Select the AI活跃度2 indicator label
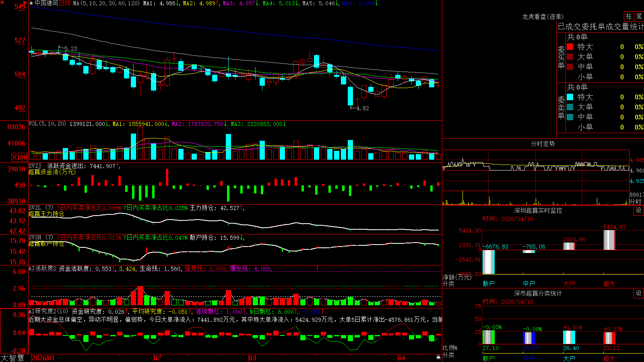 point(43,268)
